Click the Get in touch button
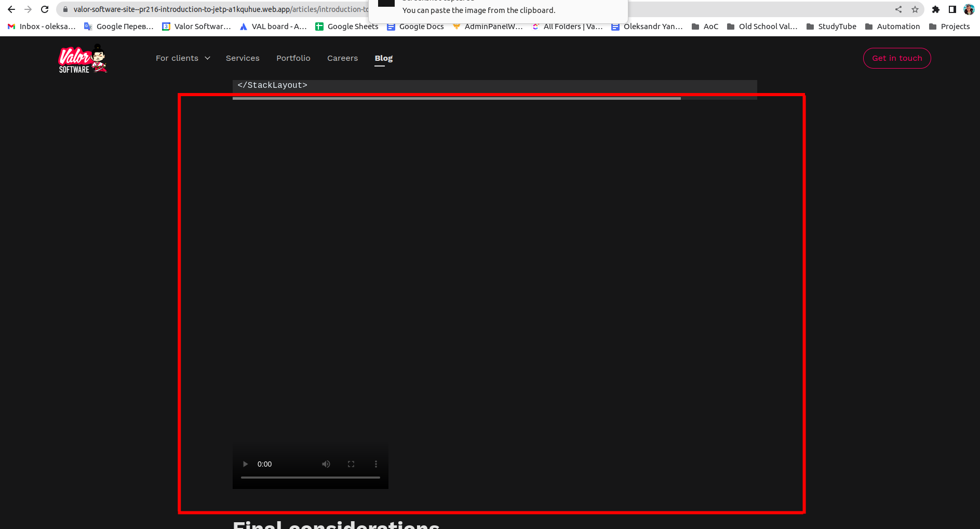Viewport: 980px width, 529px height. click(897, 58)
